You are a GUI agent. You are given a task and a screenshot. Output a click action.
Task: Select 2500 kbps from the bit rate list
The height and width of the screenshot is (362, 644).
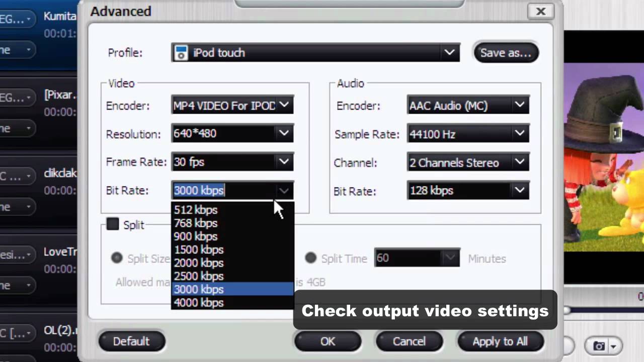pos(232,276)
